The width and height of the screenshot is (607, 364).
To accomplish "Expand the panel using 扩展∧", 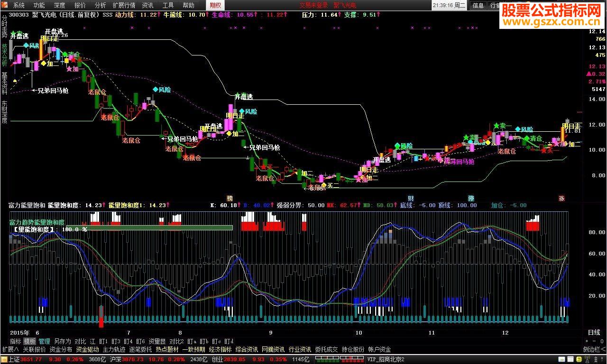I will [x=10, y=349].
